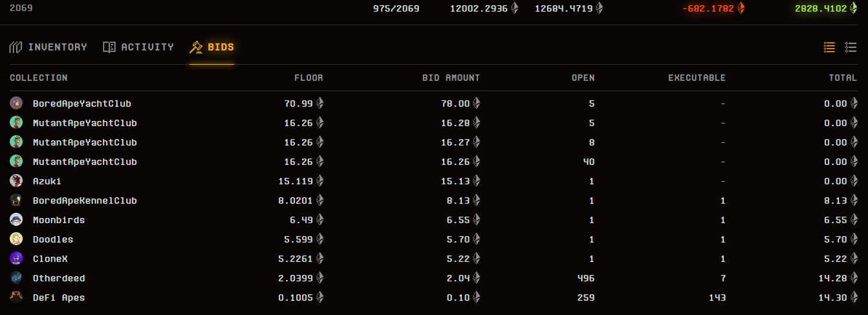
Task: Click the BoredApeYachtClub collection avatar icon
Action: [16, 103]
